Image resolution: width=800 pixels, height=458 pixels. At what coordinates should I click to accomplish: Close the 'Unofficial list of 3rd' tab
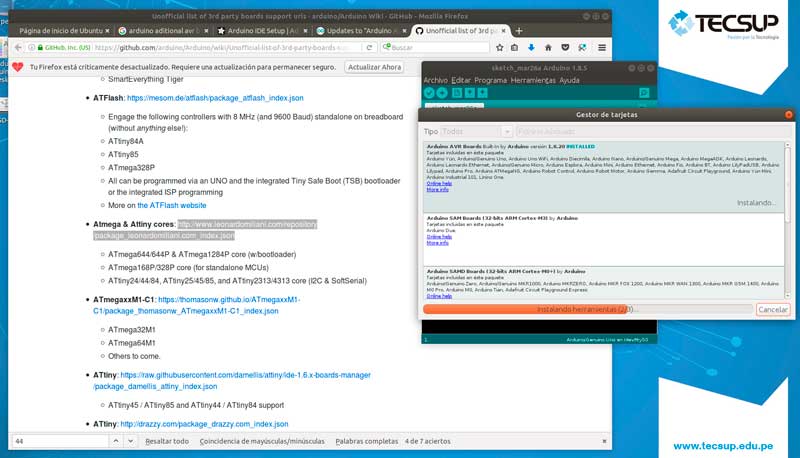[504, 31]
